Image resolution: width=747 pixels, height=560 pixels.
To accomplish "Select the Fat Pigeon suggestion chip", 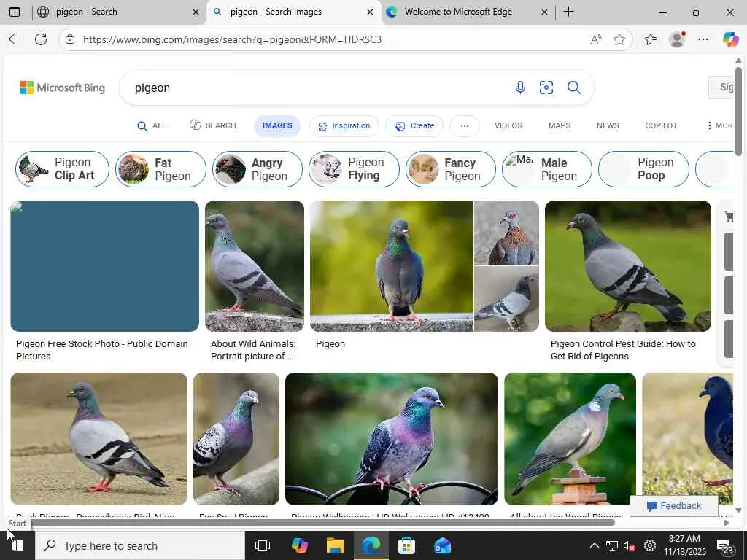I will (x=160, y=169).
